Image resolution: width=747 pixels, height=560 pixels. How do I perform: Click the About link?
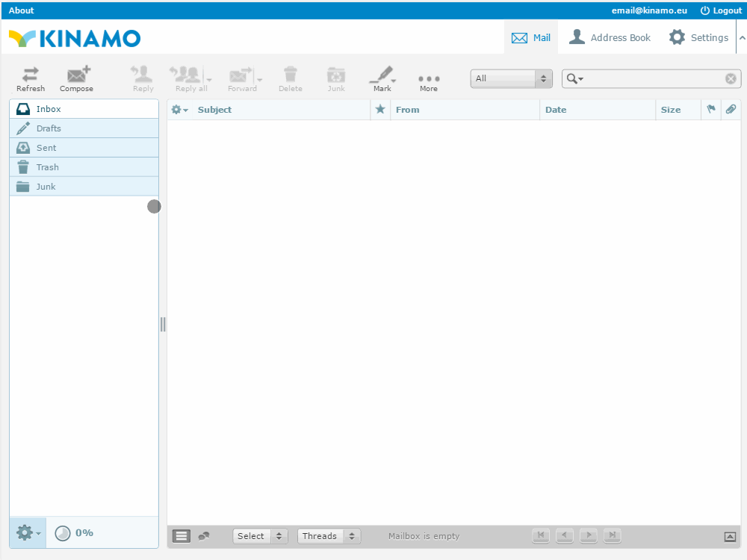(21, 10)
